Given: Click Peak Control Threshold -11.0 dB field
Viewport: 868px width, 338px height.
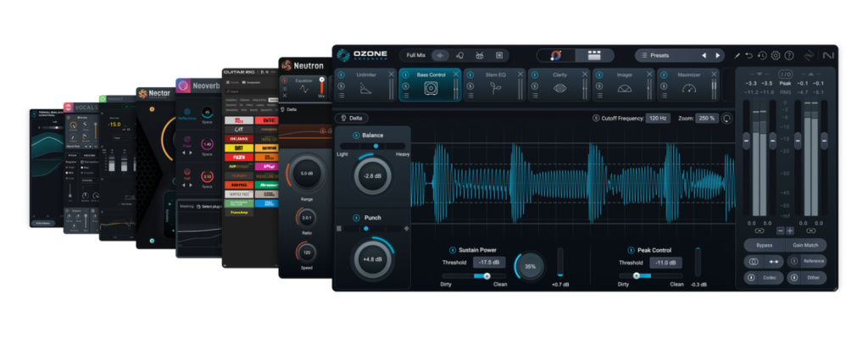Looking at the screenshot, I should pyautogui.click(x=666, y=263).
